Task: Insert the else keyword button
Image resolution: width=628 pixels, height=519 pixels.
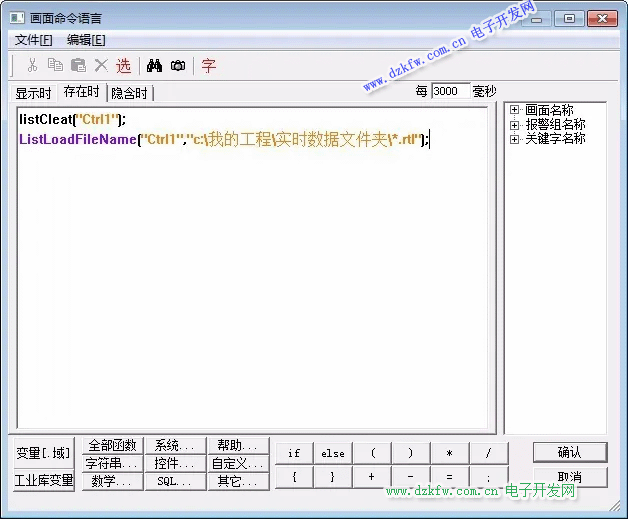Action: tap(333, 453)
